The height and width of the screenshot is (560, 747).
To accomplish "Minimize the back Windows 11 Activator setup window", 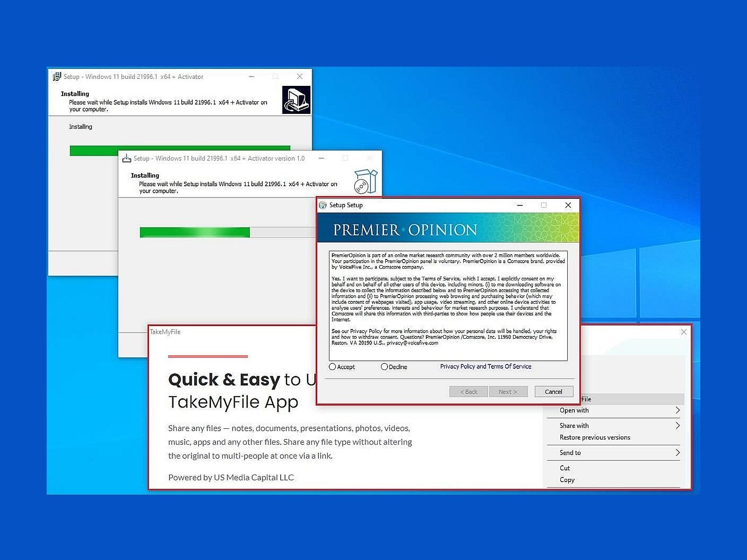I will 252,77.
